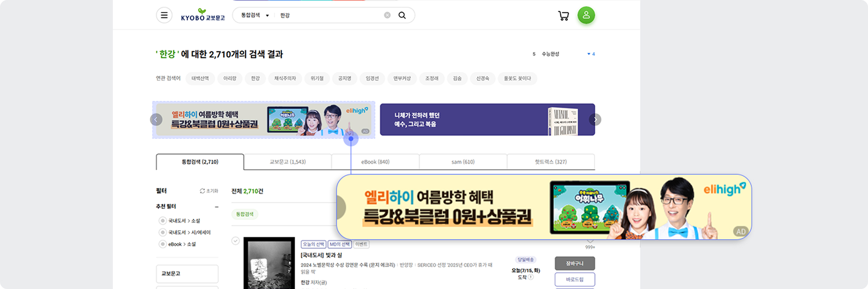Click the 태백산맥 related keyword
868x289 pixels.
pos(200,78)
